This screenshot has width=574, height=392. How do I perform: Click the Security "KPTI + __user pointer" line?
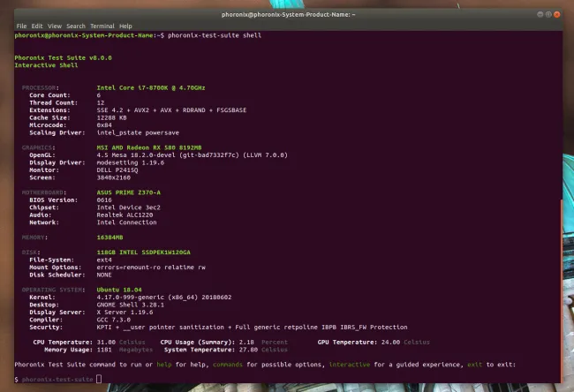point(252,328)
